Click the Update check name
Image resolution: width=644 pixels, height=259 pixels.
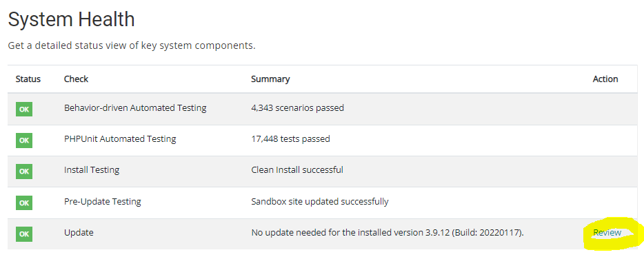79,233
